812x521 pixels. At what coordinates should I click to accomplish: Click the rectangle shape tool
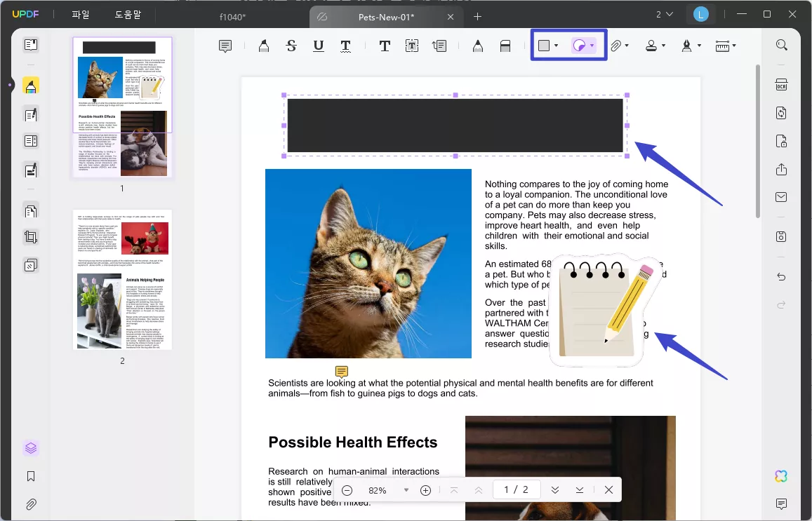[x=544, y=46]
